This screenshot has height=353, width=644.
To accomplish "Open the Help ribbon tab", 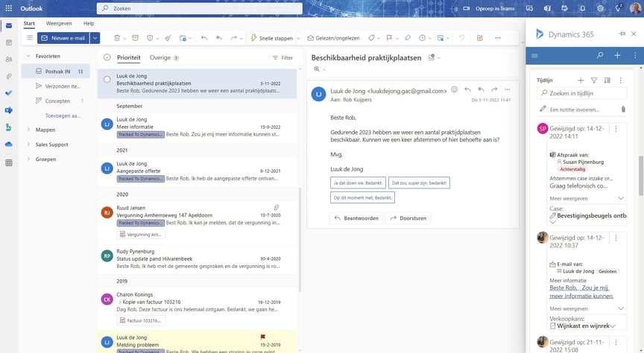I will point(89,23).
